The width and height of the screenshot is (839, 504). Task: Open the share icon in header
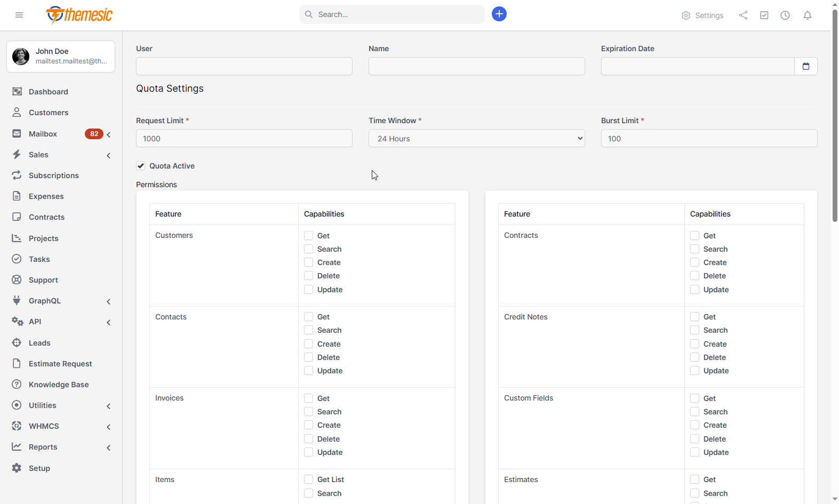pos(743,15)
